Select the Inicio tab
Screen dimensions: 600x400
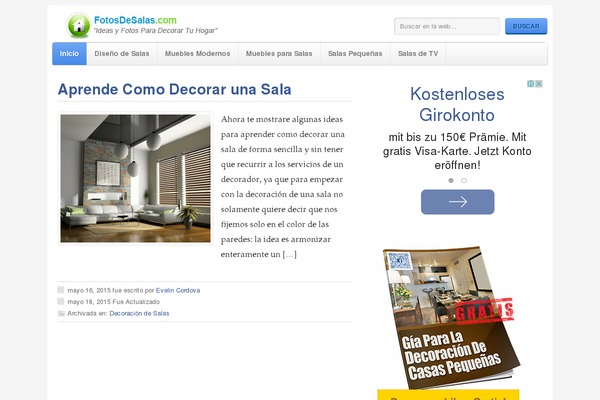[x=69, y=54]
